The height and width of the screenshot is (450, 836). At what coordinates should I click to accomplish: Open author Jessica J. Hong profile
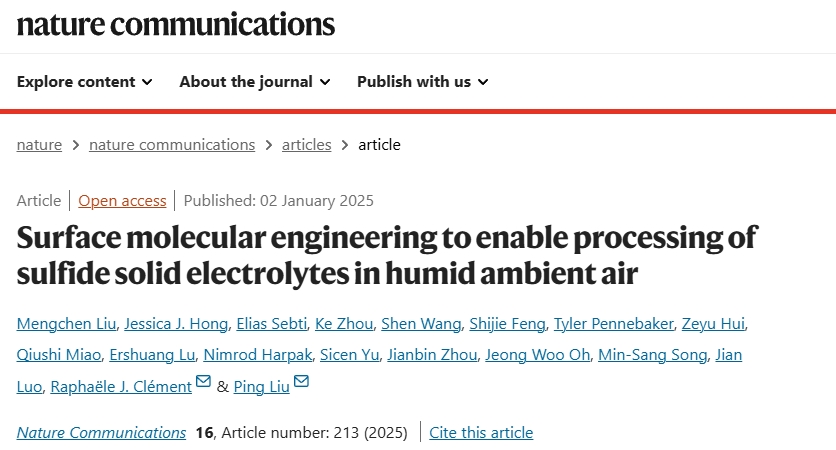coord(176,324)
